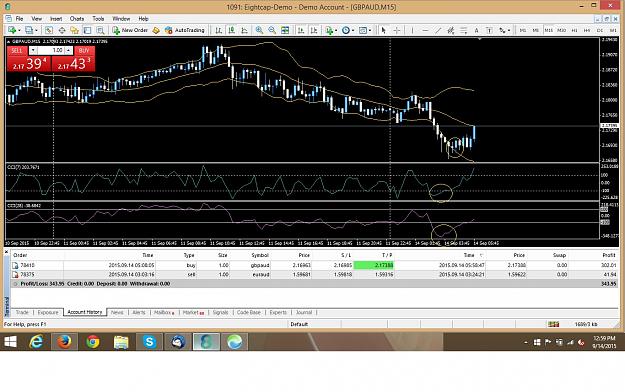Enable Chart Shift icon
625x392 pixels.
[x=314, y=30]
